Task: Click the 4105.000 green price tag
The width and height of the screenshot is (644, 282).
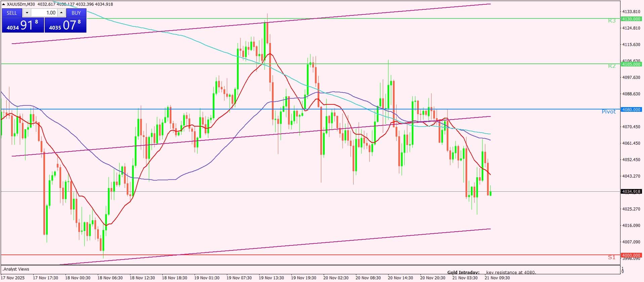Action: 631,64
